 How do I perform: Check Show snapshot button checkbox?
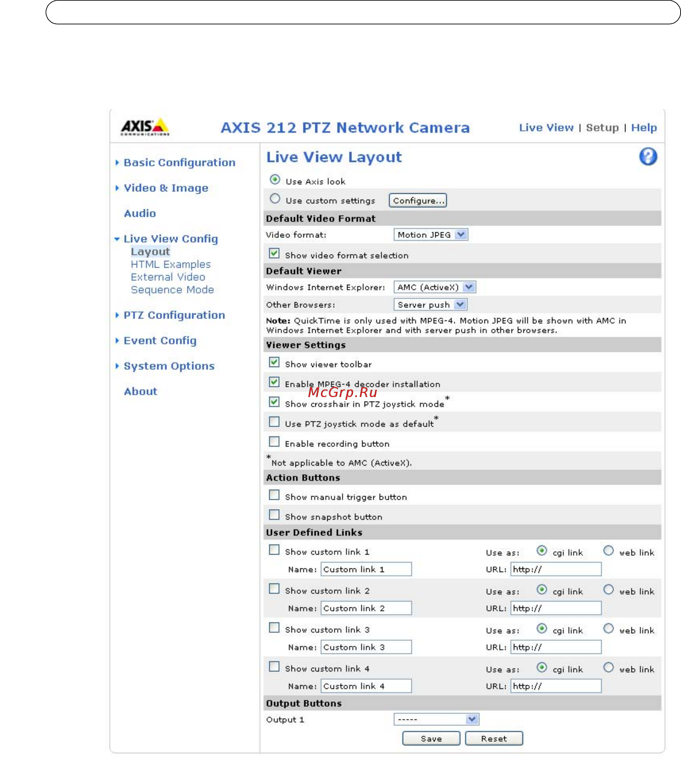[274, 515]
